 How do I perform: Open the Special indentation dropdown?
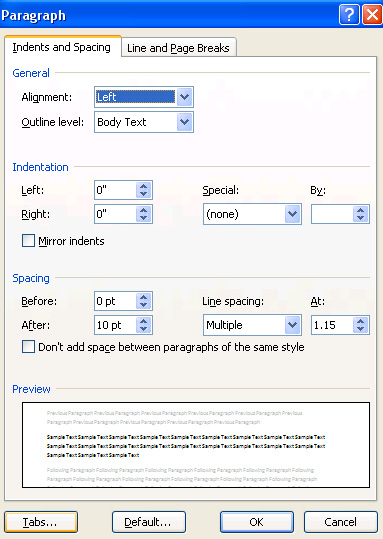(293, 214)
